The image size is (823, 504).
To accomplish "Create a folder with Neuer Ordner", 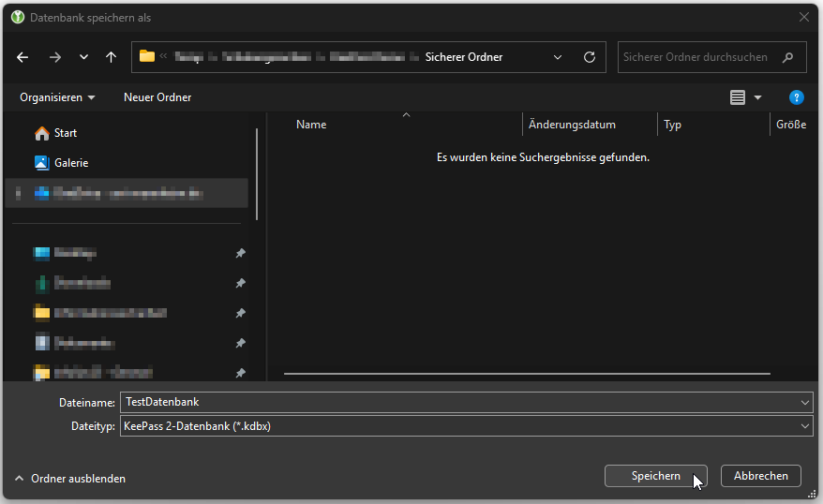I will click(x=157, y=97).
